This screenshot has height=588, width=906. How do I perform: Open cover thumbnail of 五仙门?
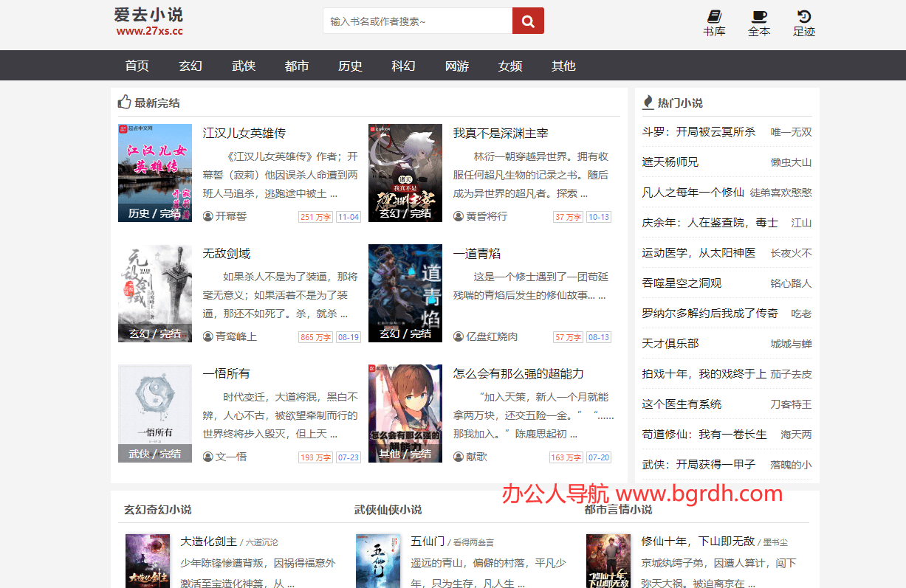378,561
